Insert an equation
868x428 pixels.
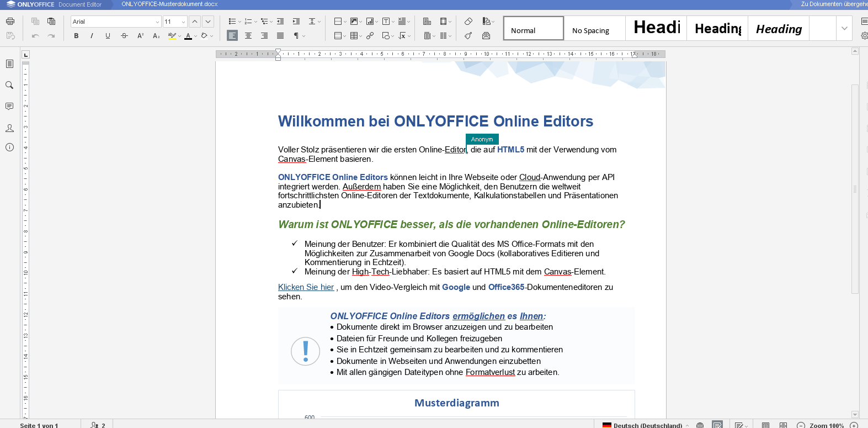[402, 36]
